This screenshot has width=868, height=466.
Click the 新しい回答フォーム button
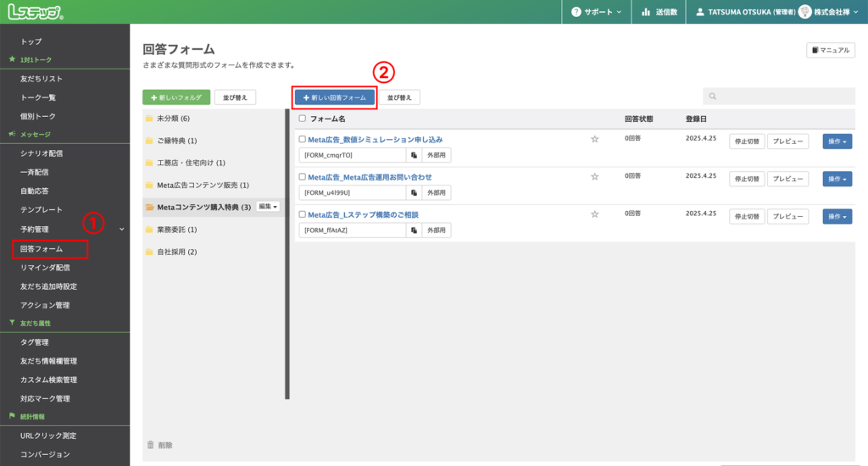pos(335,97)
